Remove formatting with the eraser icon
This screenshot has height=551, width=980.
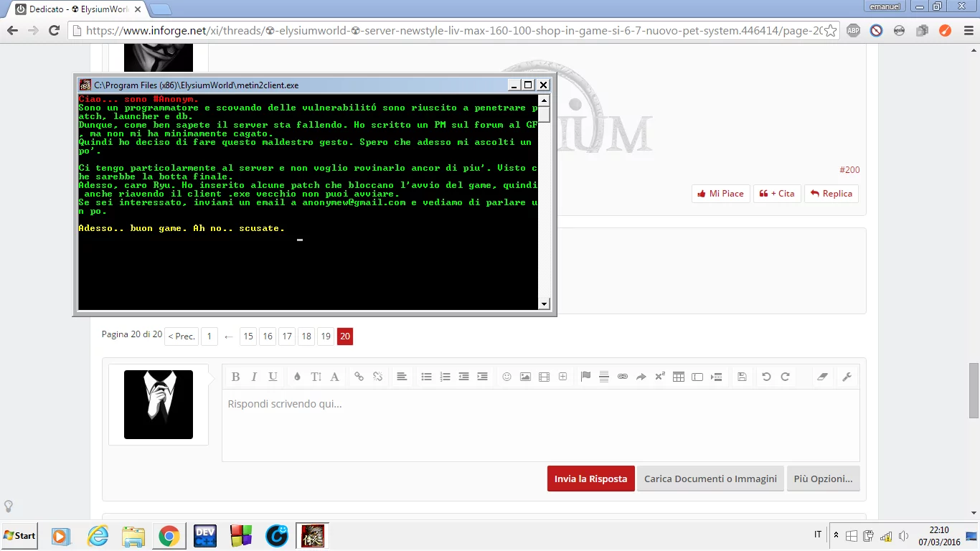pos(823,377)
